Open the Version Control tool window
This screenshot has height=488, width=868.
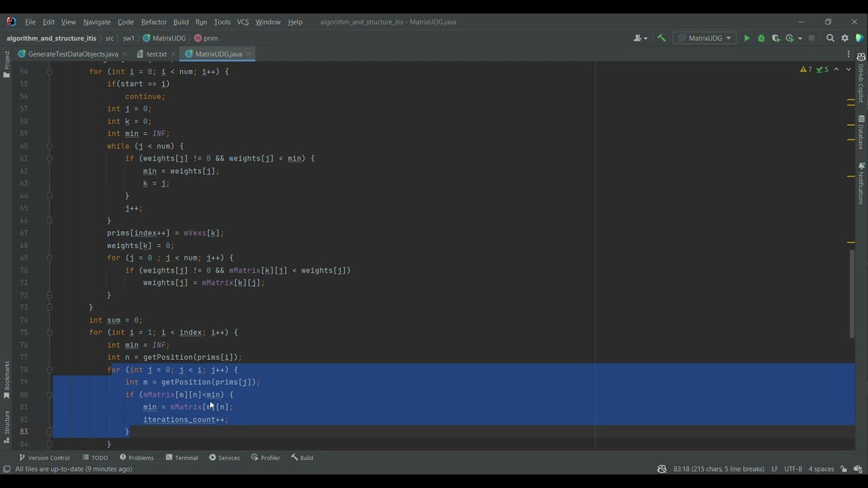tap(44, 458)
